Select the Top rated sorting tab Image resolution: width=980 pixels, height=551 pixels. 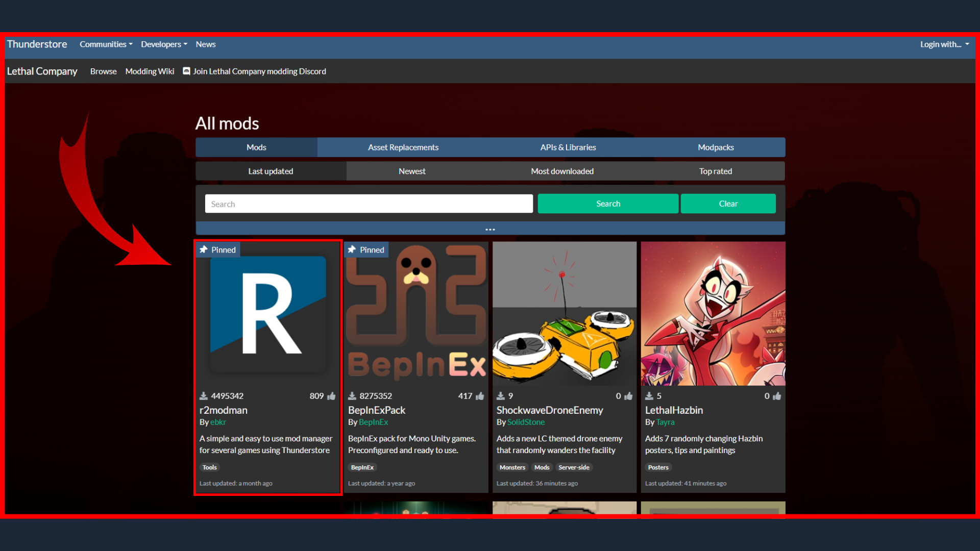(715, 171)
